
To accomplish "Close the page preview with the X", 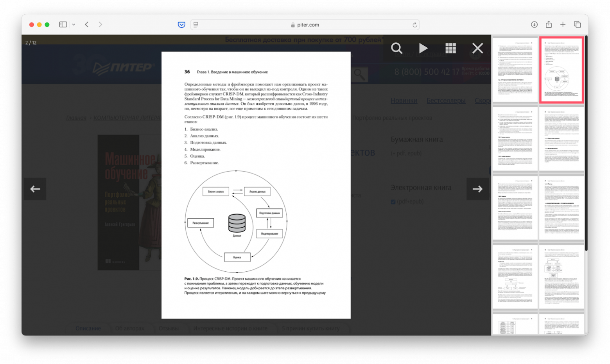I will coord(477,48).
